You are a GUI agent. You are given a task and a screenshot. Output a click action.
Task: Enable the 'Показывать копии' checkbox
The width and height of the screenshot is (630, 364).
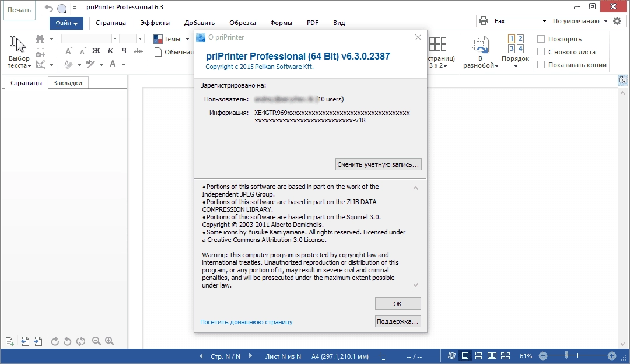pos(541,65)
